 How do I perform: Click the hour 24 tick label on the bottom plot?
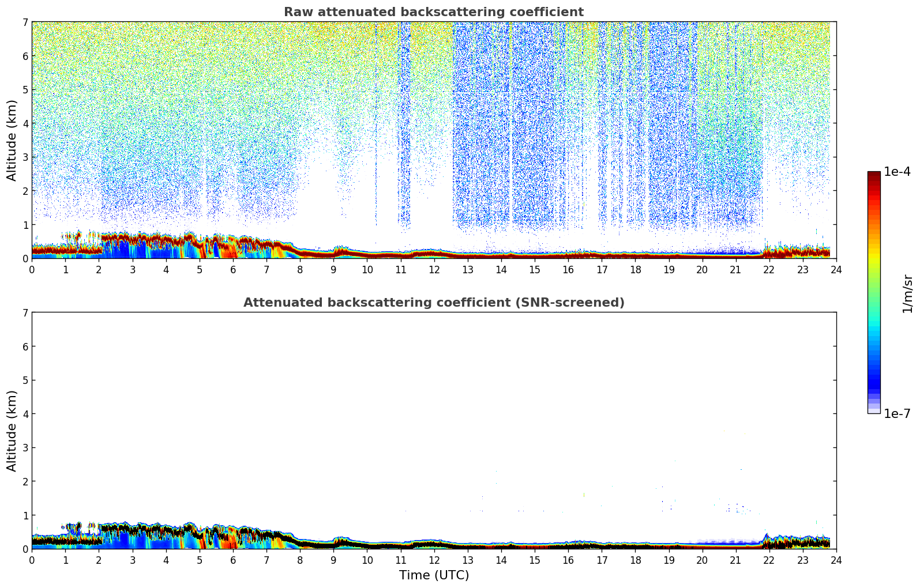pyautogui.click(x=836, y=560)
